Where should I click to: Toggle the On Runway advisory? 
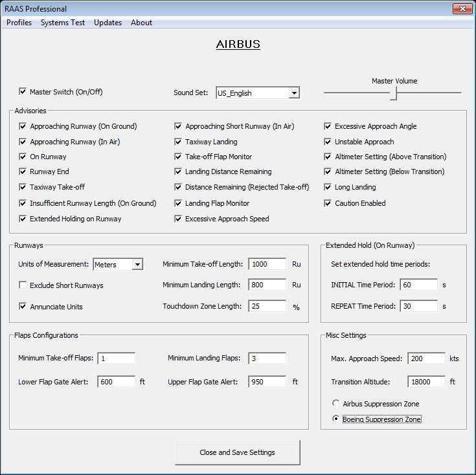(23, 157)
